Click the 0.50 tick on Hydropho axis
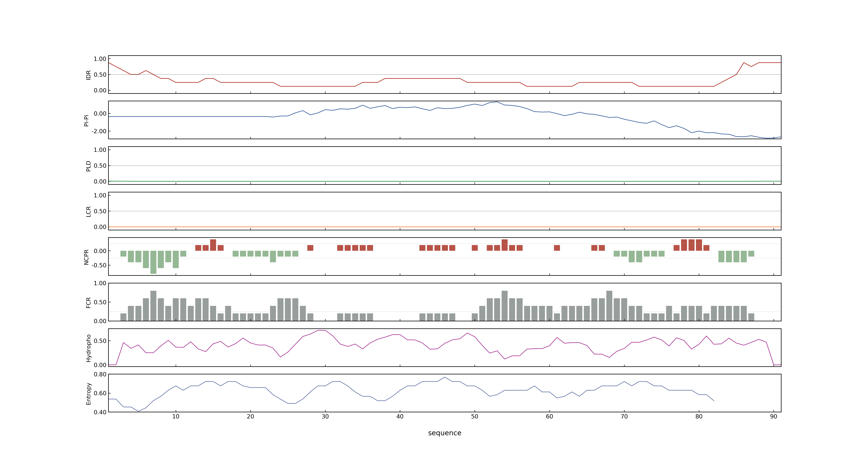Screen dimensions: 868x463 click(x=100, y=341)
